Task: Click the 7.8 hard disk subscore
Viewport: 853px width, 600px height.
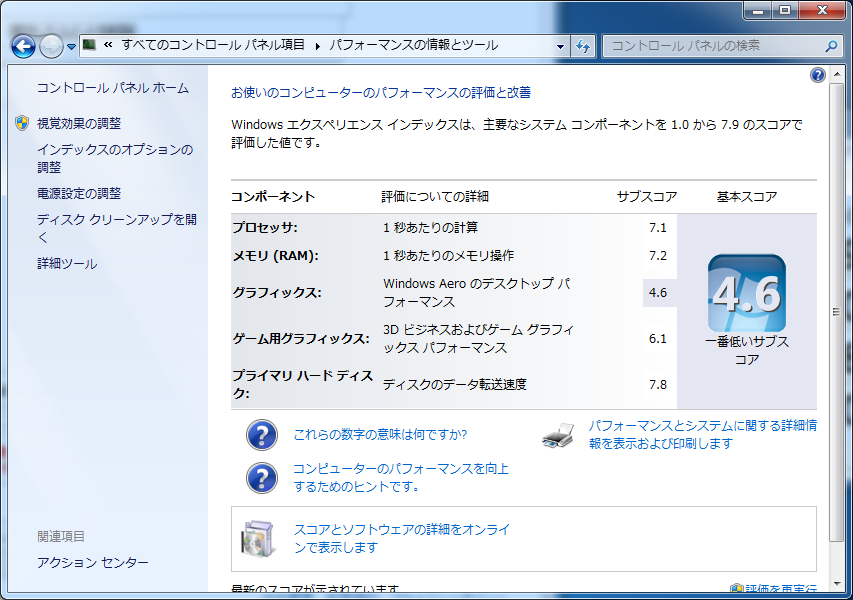Action: (x=658, y=385)
